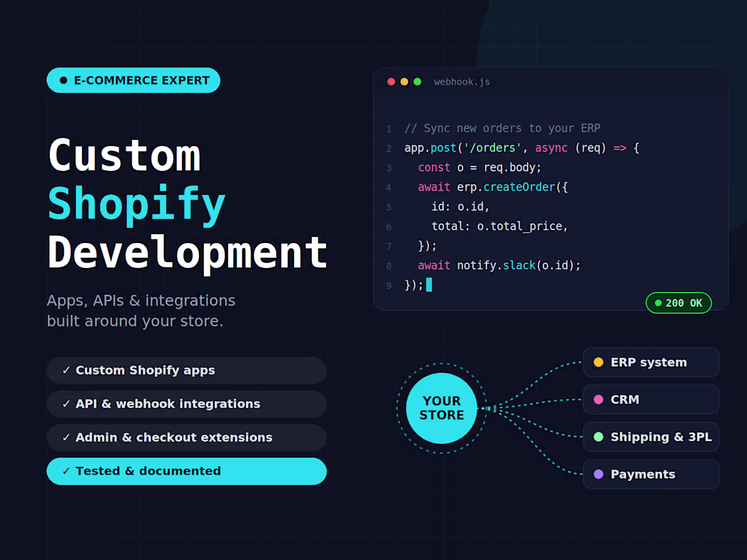Viewport: 747px width, 560px height.
Task: Click the pink dot beside CRM
Action: click(598, 400)
